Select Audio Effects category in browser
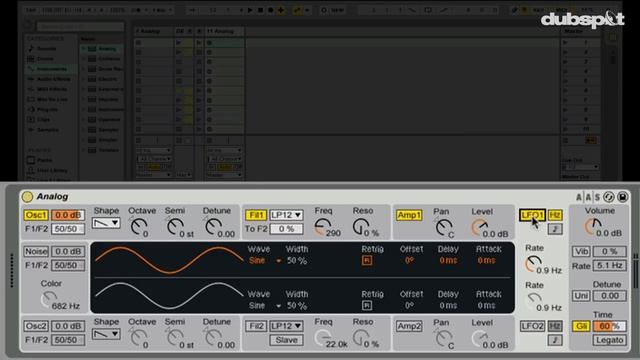640x360 pixels. 53,79
